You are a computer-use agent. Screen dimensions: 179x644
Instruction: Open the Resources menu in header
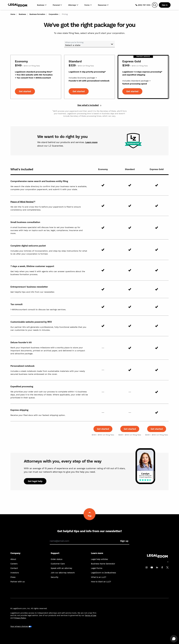click(x=103, y=5)
